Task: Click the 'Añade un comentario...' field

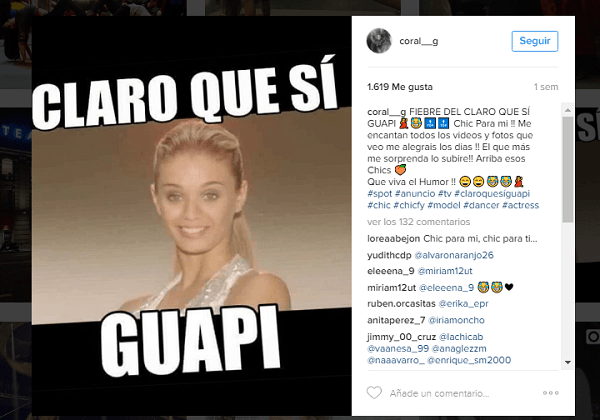Action: [x=439, y=393]
